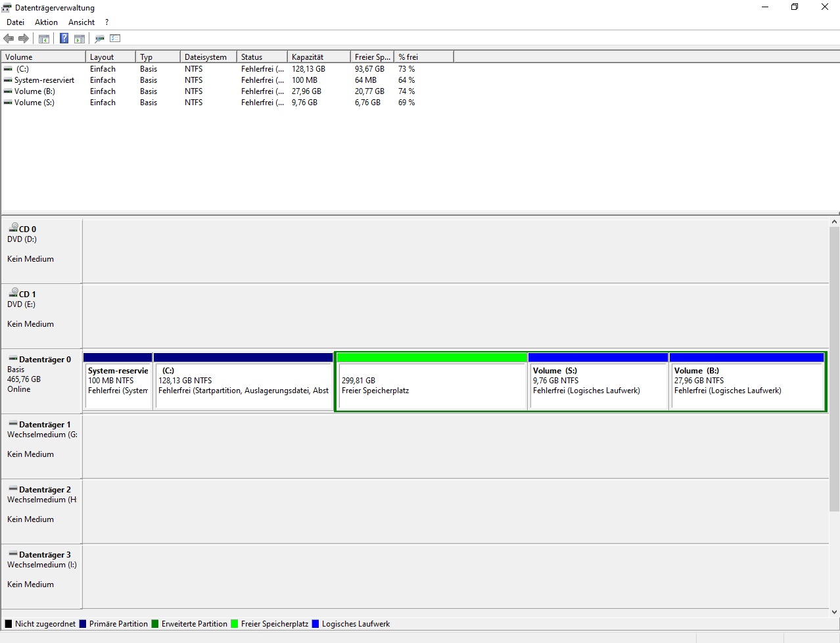Viewport: 840px width, 643px height.
Task: Click the blue Logisches Laufwerk legend swatch
Action: 315,624
